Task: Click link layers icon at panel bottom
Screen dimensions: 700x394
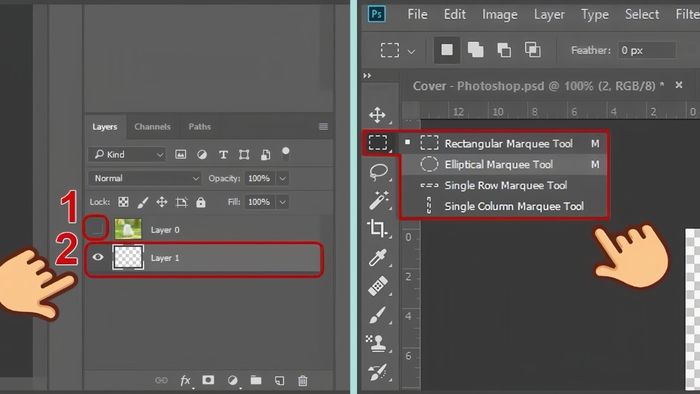Action: [x=161, y=380]
